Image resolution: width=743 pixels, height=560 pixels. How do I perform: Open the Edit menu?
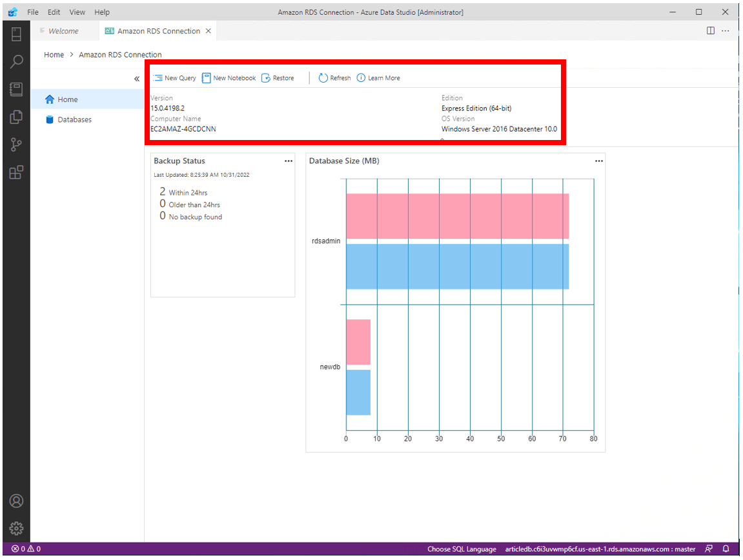click(x=54, y=12)
